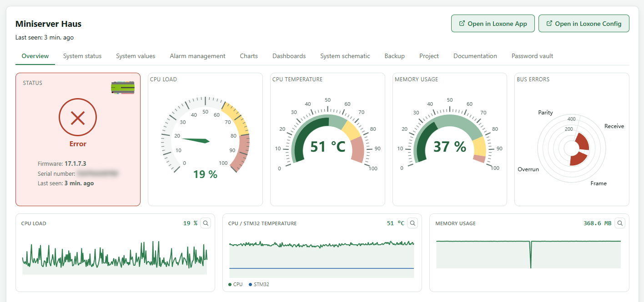Screen dimensions: 644x302
Task: Select the Charts tab
Action: tap(249, 56)
